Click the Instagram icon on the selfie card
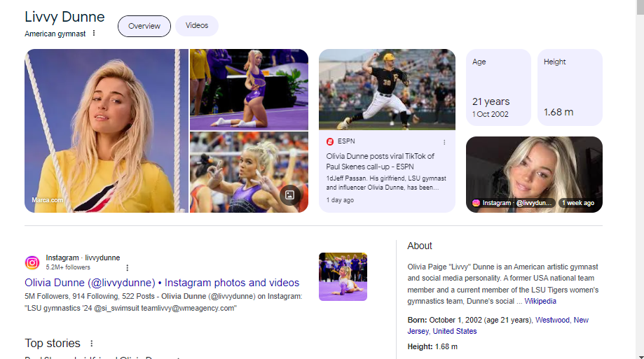Image resolution: width=644 pixels, height=359 pixels. (476, 203)
